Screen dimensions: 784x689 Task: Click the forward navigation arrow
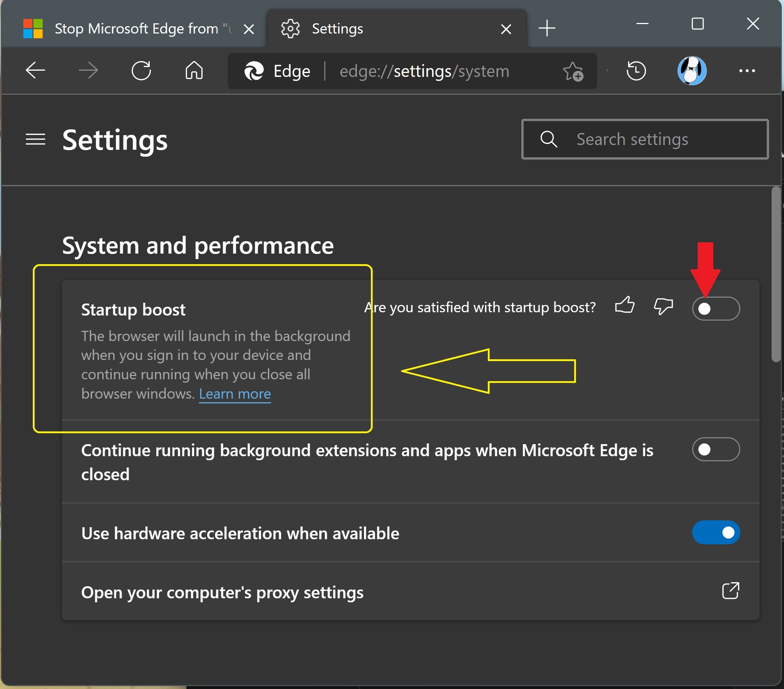coord(88,71)
